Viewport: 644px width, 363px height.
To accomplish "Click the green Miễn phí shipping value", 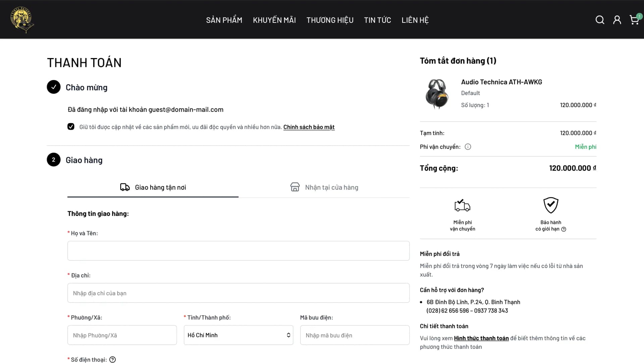I will click(x=586, y=147).
